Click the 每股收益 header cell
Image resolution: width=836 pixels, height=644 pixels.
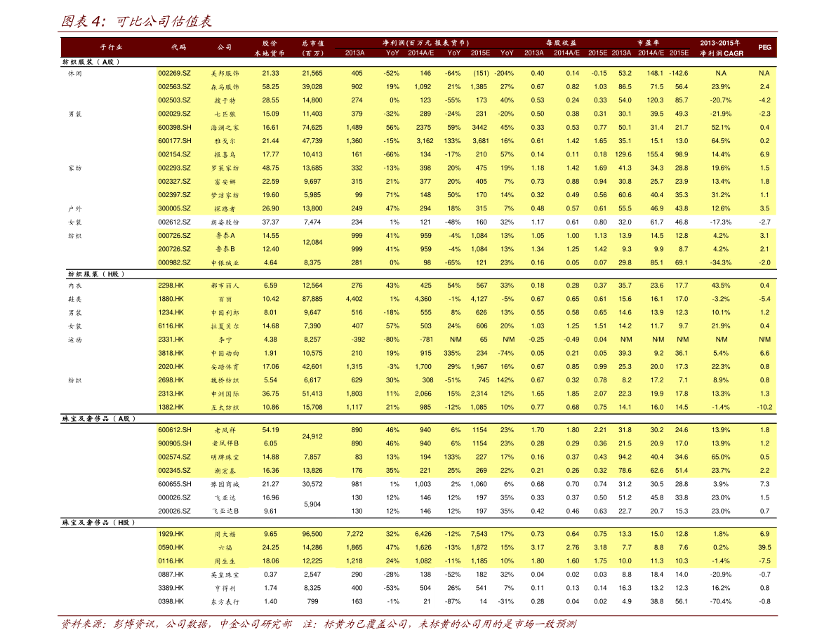(561, 42)
